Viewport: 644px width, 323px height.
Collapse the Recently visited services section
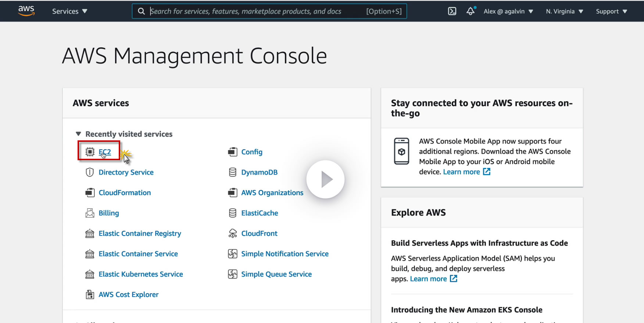tap(78, 134)
